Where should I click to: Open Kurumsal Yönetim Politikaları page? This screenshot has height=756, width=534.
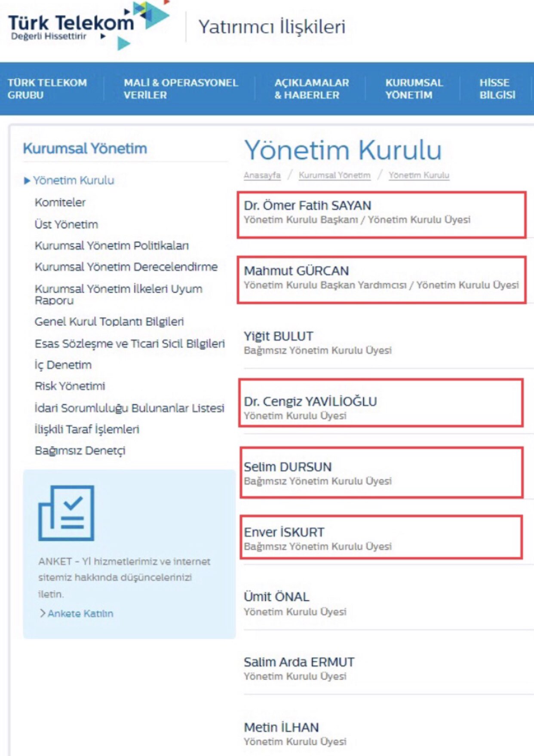click(111, 246)
